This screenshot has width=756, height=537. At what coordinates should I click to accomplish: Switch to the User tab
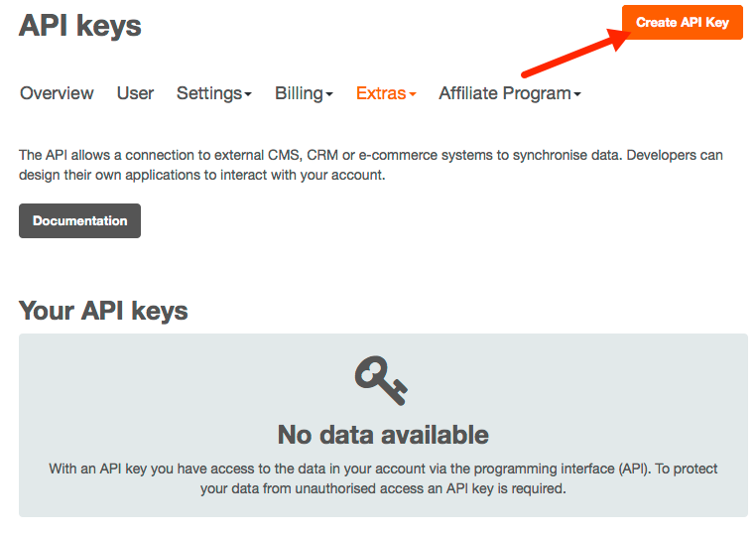coord(135,93)
